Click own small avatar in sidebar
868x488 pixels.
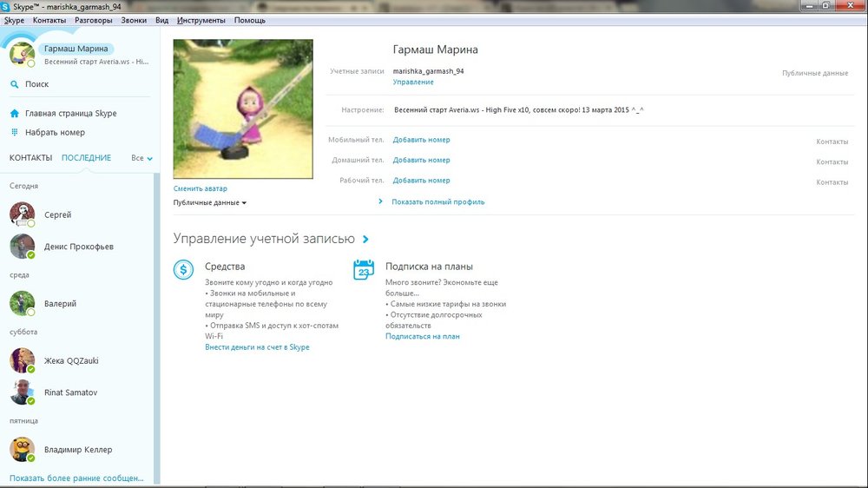tap(22, 54)
